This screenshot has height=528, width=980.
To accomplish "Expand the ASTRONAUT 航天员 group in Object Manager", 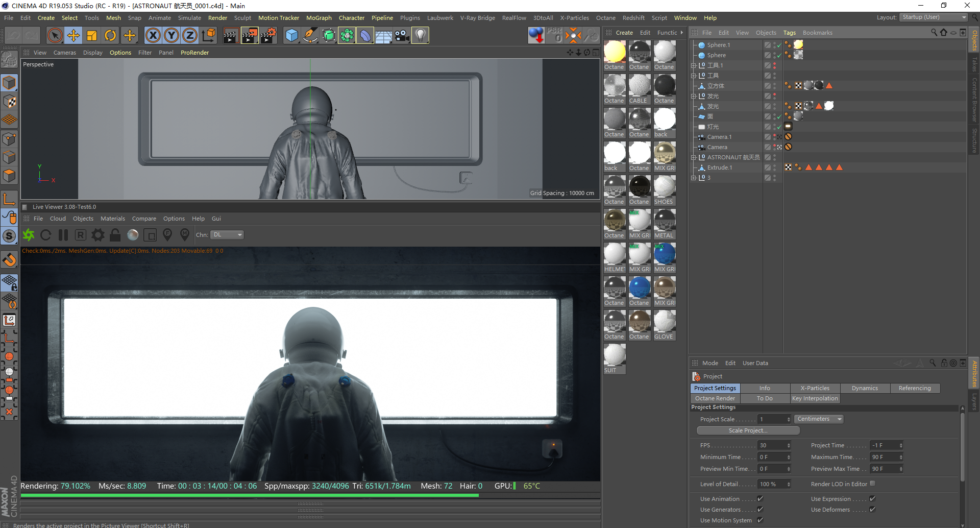I will point(694,157).
